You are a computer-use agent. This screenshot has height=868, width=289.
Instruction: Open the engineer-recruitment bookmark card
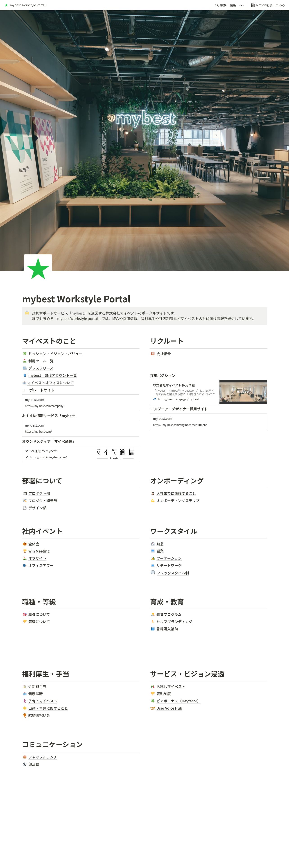point(208,422)
